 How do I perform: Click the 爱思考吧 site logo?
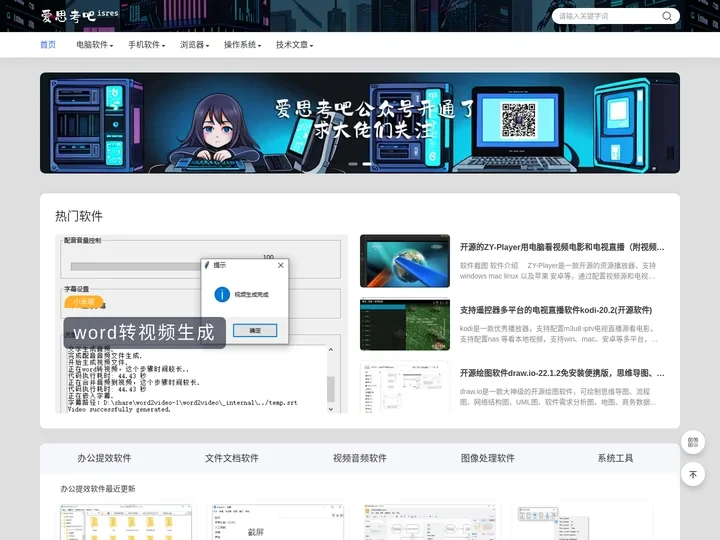[x=79, y=15]
